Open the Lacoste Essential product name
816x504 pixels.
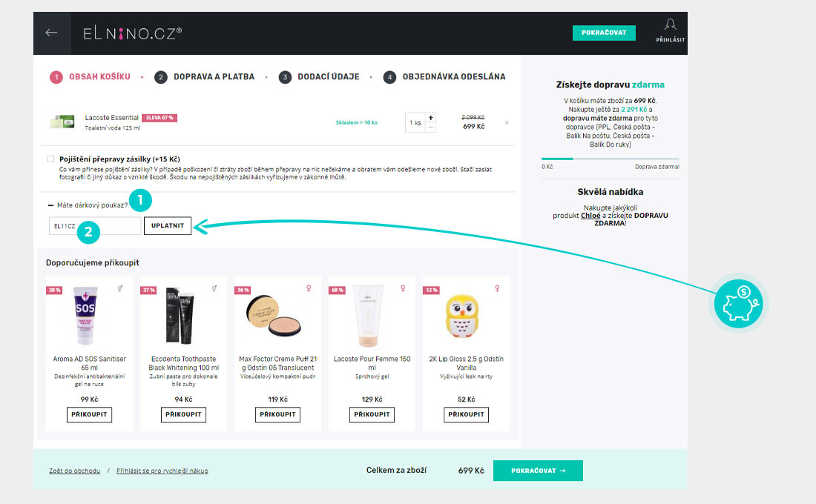[112, 118]
